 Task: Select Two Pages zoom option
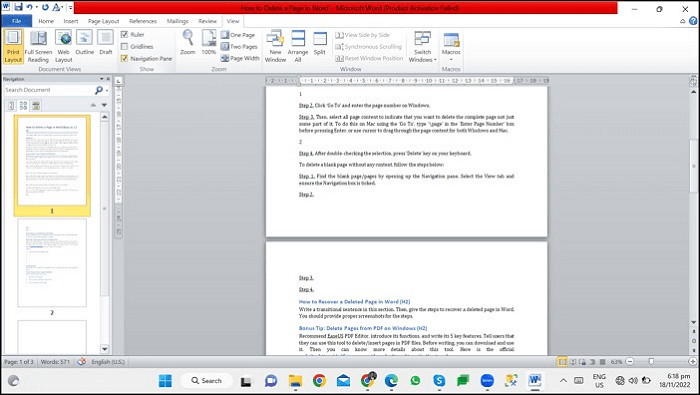coord(239,46)
